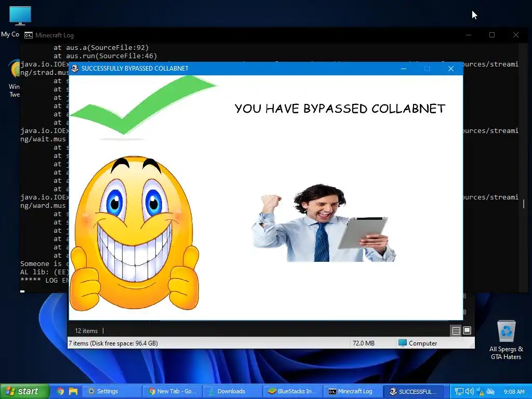
Task: Click the Minecraft Log console window icon
Action: (29, 35)
